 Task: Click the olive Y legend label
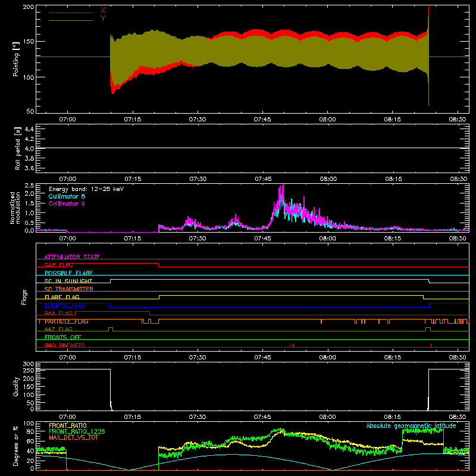tap(103, 18)
